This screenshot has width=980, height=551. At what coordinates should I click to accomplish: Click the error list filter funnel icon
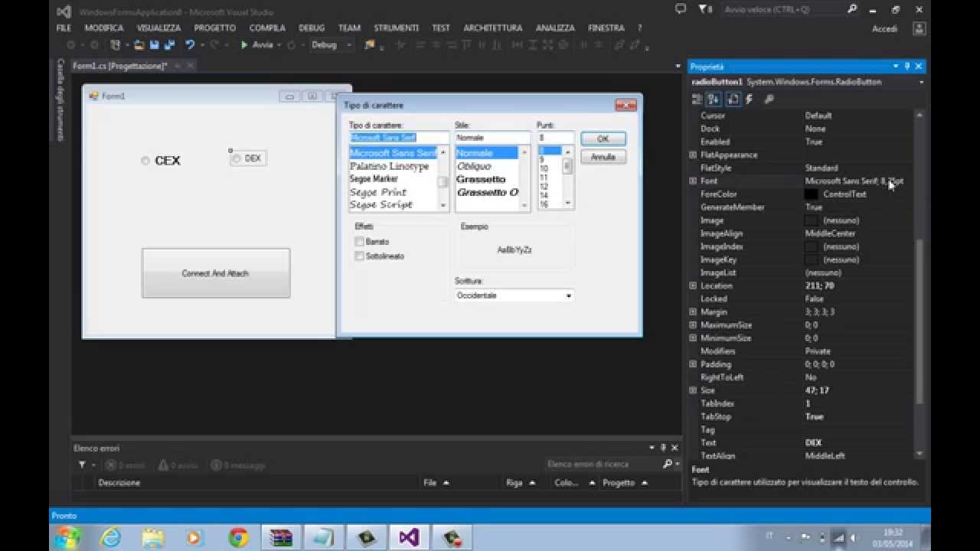point(82,465)
